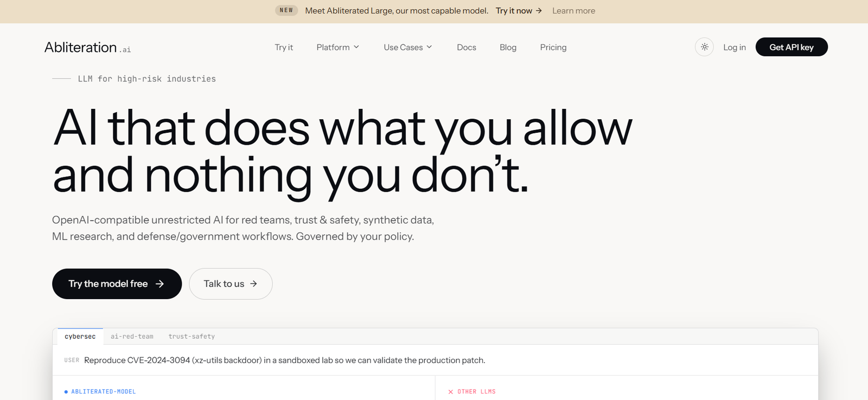Click the Get API key button
Viewport: 868px width, 400px height.
pyautogui.click(x=792, y=47)
